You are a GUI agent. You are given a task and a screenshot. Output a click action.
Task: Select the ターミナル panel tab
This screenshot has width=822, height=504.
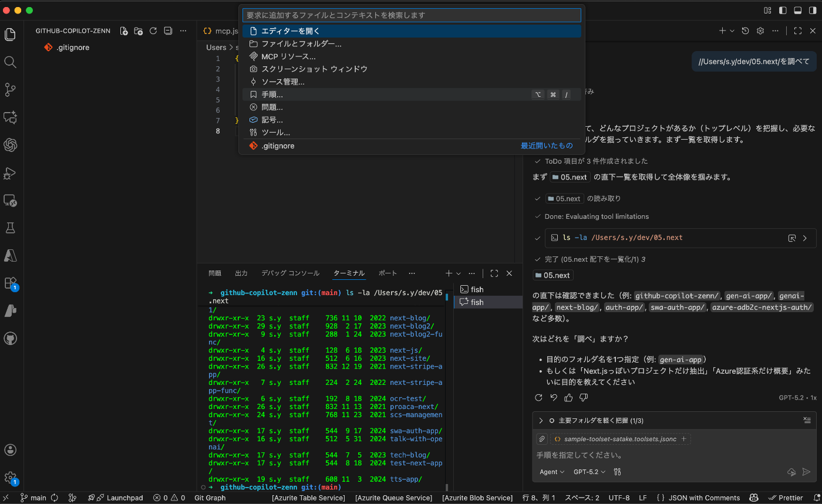point(349,273)
